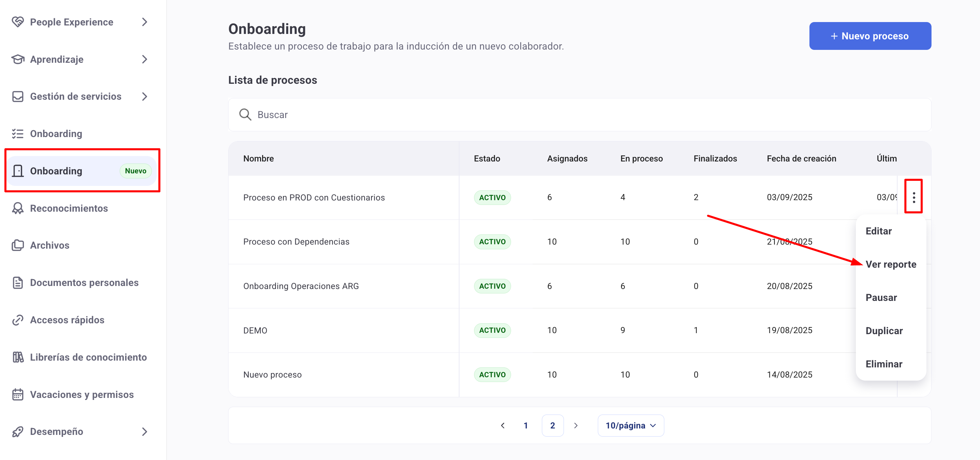Select Ver reporte from context menu
This screenshot has width=980, height=460.
coord(890,264)
